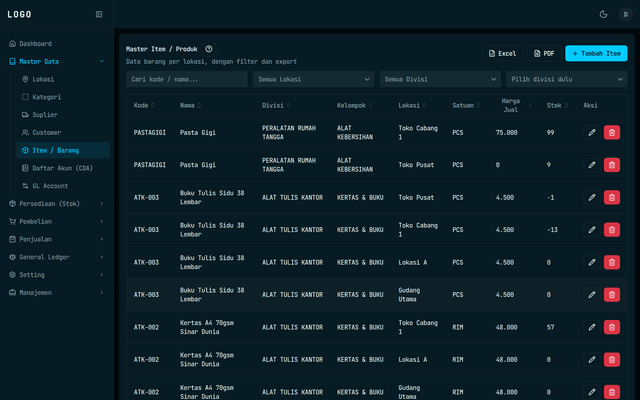Sort table by Kelompok column

pos(355,105)
